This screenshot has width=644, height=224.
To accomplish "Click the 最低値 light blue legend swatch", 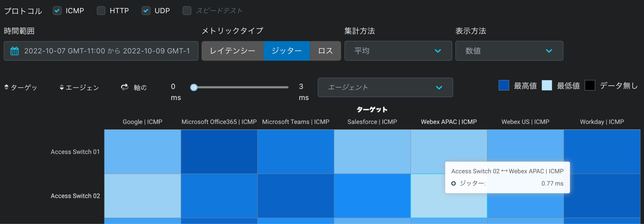I will tap(547, 85).
